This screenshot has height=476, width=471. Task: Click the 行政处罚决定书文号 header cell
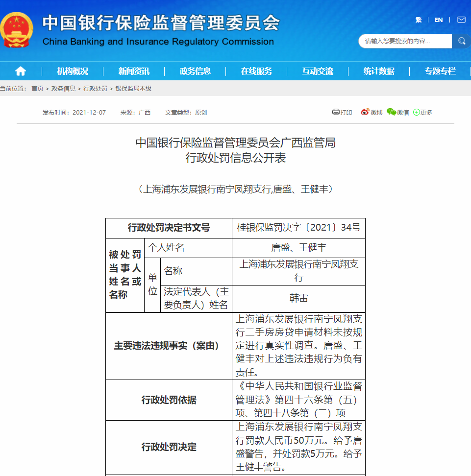(169, 228)
